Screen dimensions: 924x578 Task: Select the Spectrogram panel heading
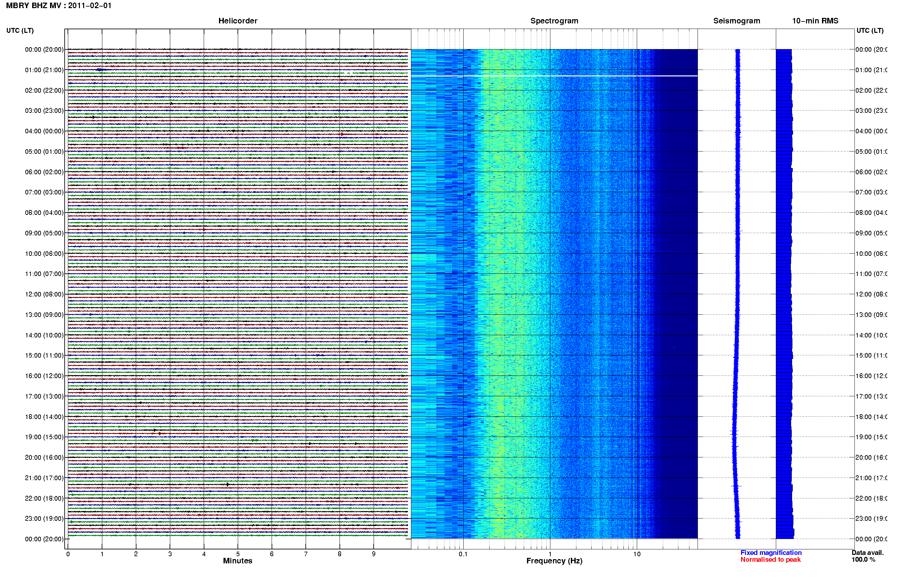click(554, 21)
